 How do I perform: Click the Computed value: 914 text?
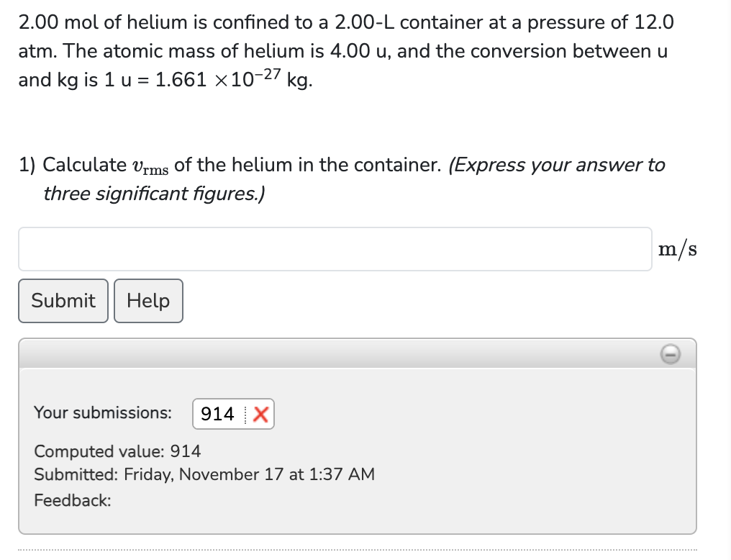[x=117, y=451]
